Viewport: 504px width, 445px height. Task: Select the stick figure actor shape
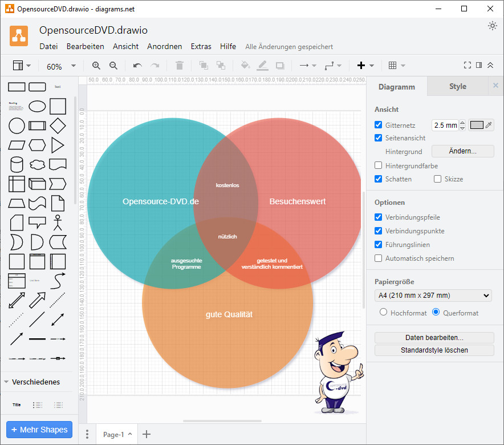57,222
